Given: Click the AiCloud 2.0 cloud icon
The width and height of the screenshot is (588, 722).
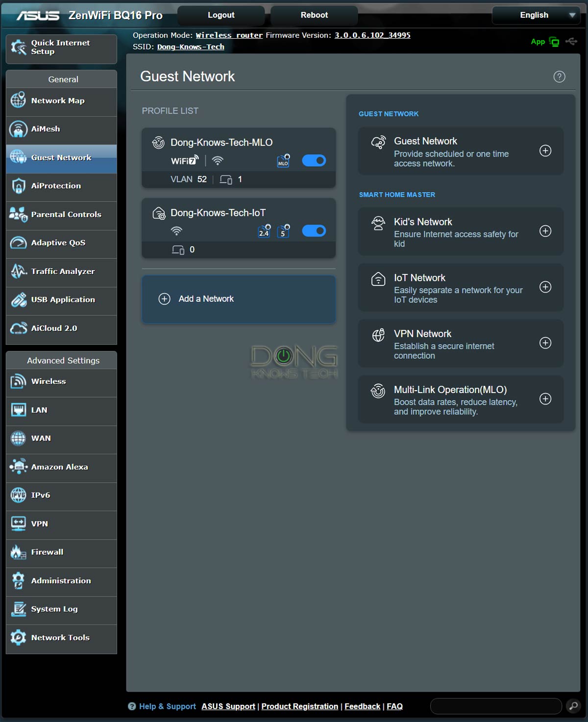Looking at the screenshot, I should [x=18, y=328].
